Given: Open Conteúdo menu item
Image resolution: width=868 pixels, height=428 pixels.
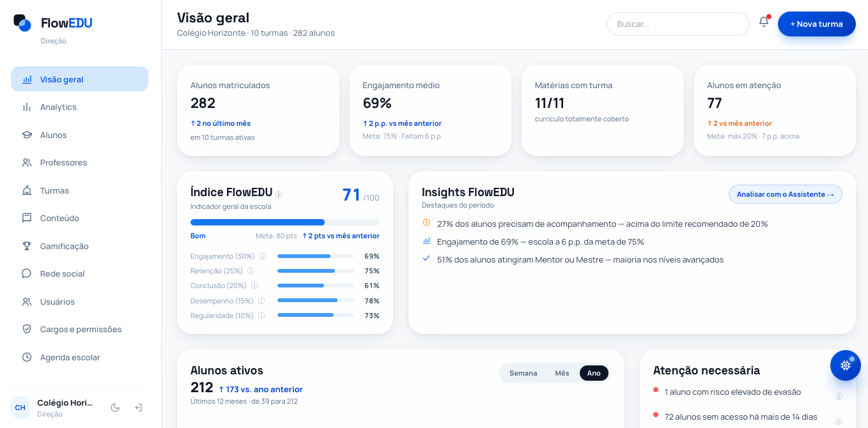Looking at the screenshot, I should tap(79, 218).
